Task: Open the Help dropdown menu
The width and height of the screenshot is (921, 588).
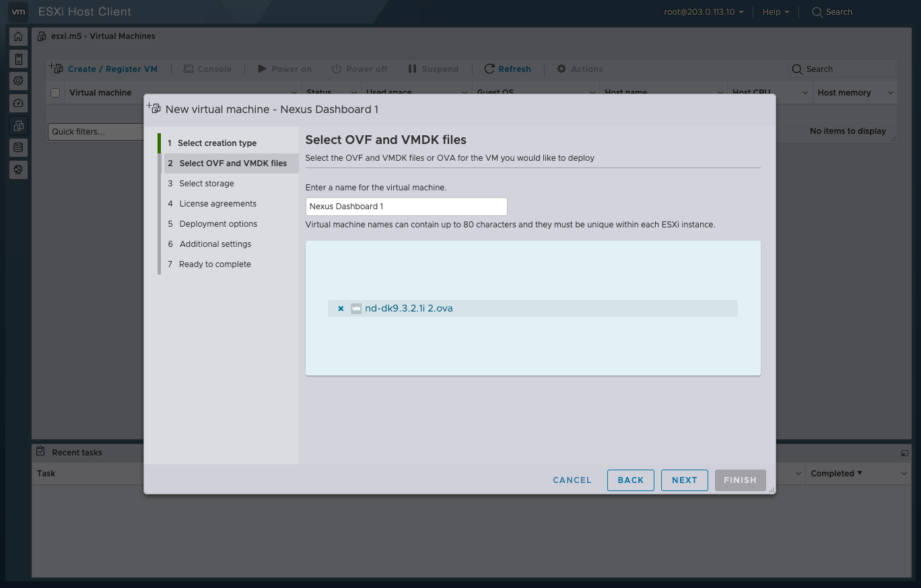Action: pyautogui.click(x=776, y=12)
